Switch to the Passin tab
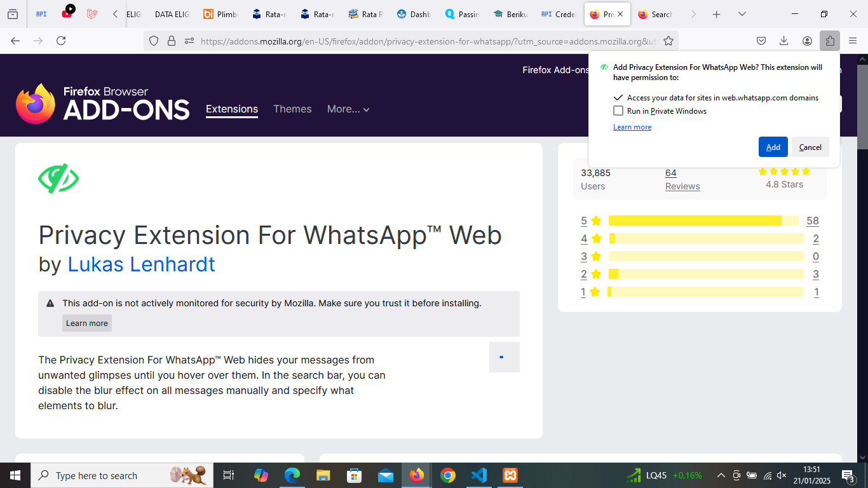Screen dimensions: 868x488 click(x=462, y=14)
